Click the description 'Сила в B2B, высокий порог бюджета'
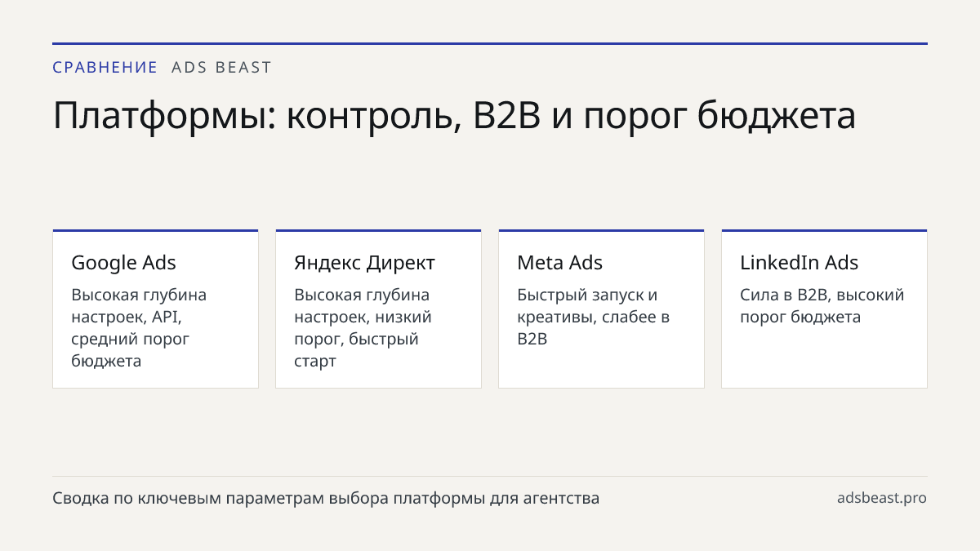This screenshot has height=551, width=980. click(x=822, y=306)
